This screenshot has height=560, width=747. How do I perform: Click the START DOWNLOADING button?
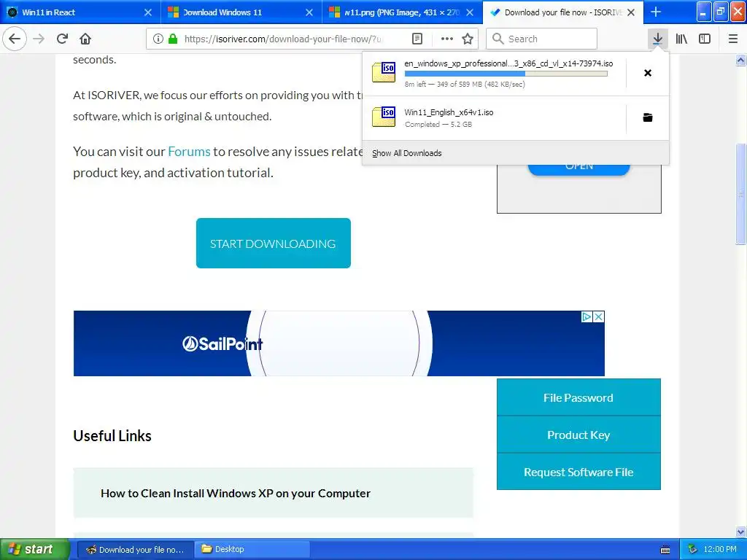coord(274,244)
